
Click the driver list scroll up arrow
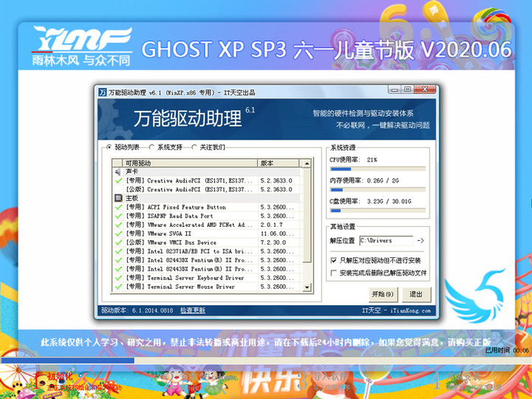click(307, 163)
